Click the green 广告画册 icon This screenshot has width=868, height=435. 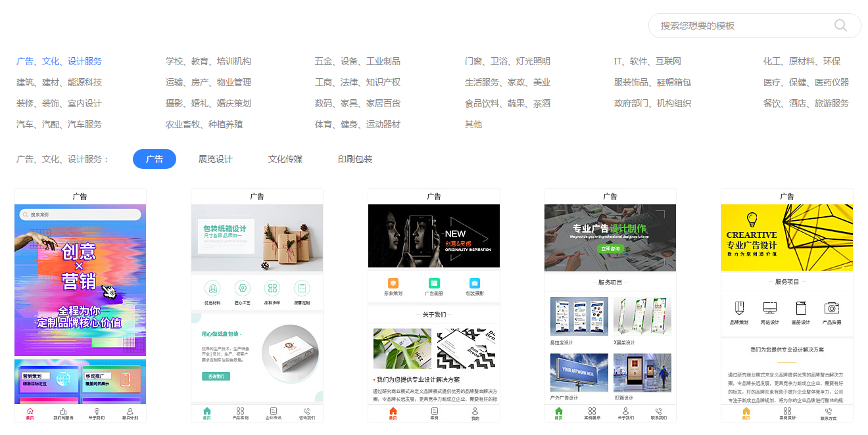434,283
